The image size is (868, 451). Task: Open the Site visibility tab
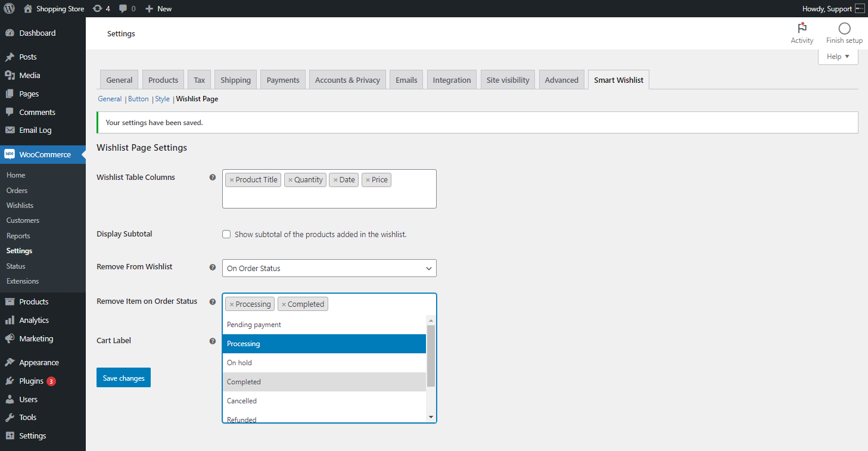click(508, 80)
